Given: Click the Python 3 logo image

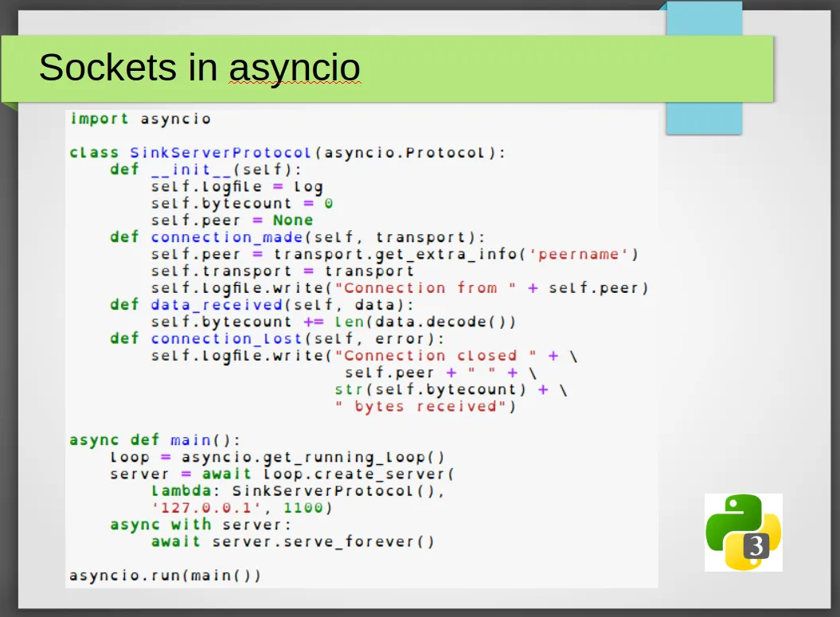Looking at the screenshot, I should click(744, 533).
